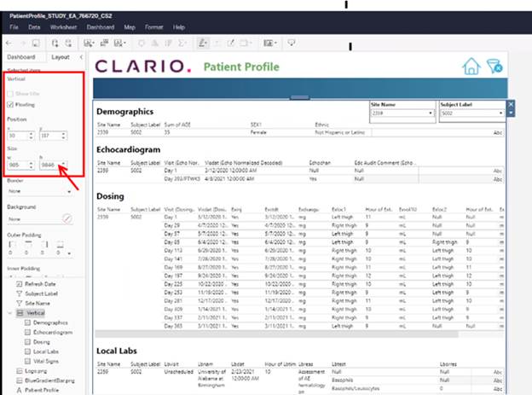
Task: Click the Save icon in toolbar
Action: click(36, 44)
